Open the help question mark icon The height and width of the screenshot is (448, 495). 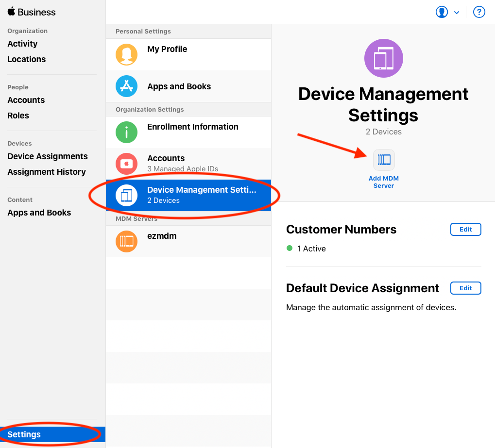coord(479,12)
